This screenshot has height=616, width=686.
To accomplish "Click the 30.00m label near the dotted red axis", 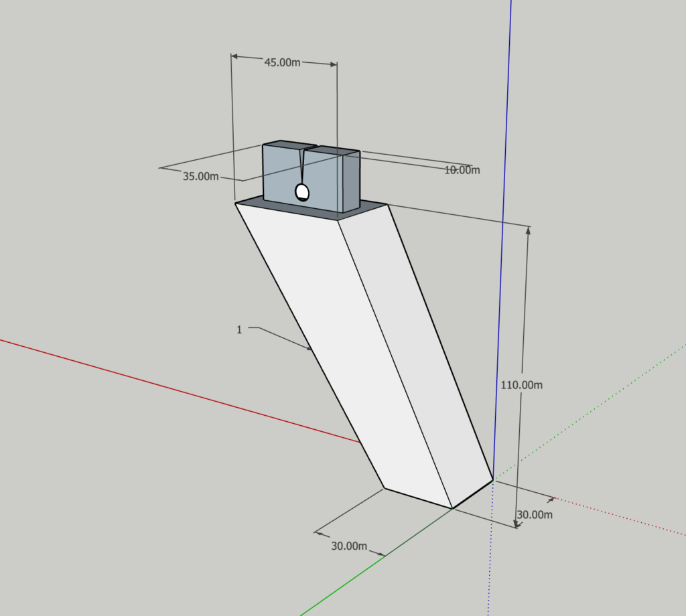I will [535, 514].
